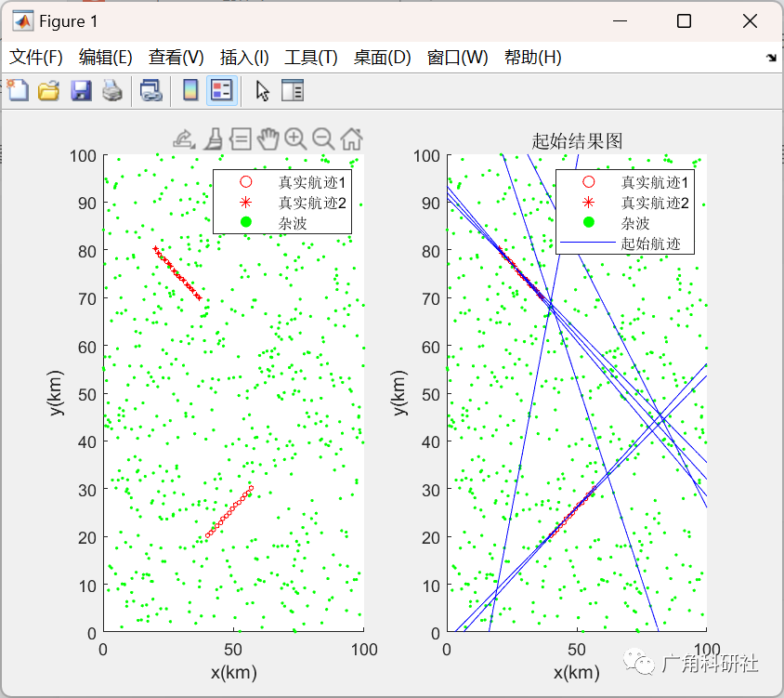Insert a colorbar into the plot
Image resolution: width=784 pixels, height=698 pixels.
click(x=189, y=90)
